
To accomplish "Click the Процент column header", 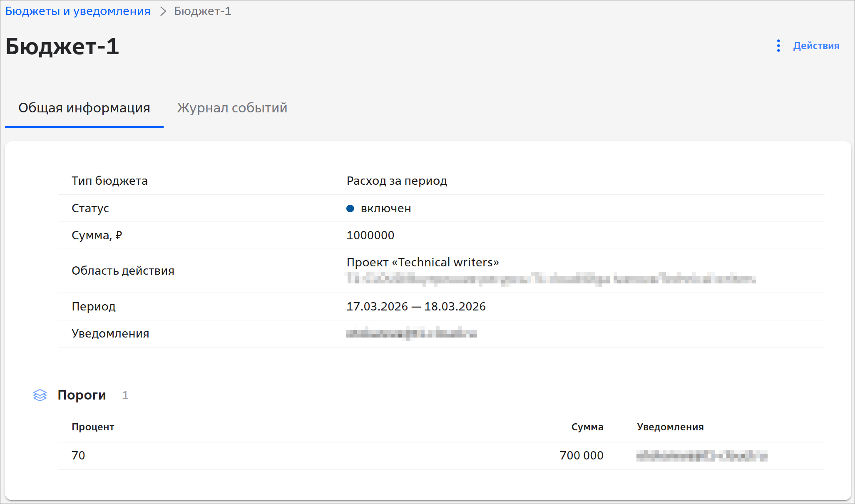I will [93, 427].
